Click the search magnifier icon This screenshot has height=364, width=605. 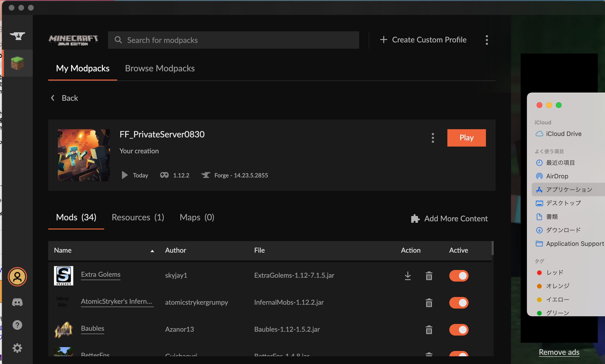click(x=118, y=40)
